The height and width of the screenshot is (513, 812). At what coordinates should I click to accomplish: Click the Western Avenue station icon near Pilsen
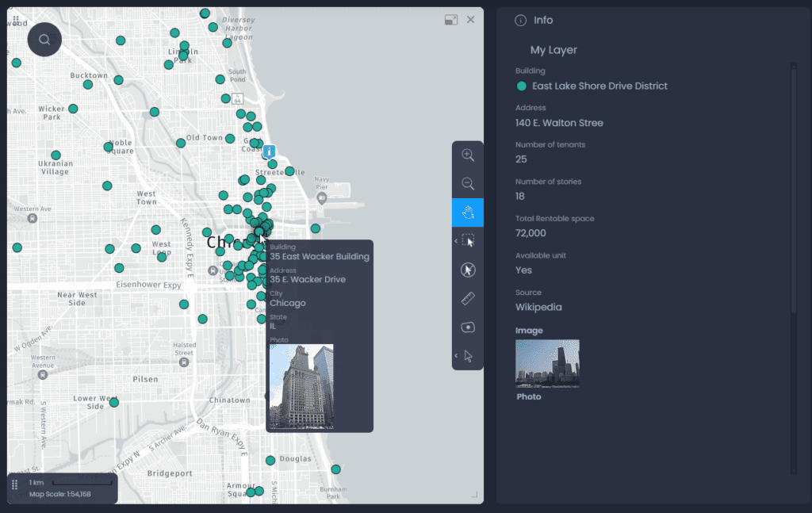click(x=43, y=375)
